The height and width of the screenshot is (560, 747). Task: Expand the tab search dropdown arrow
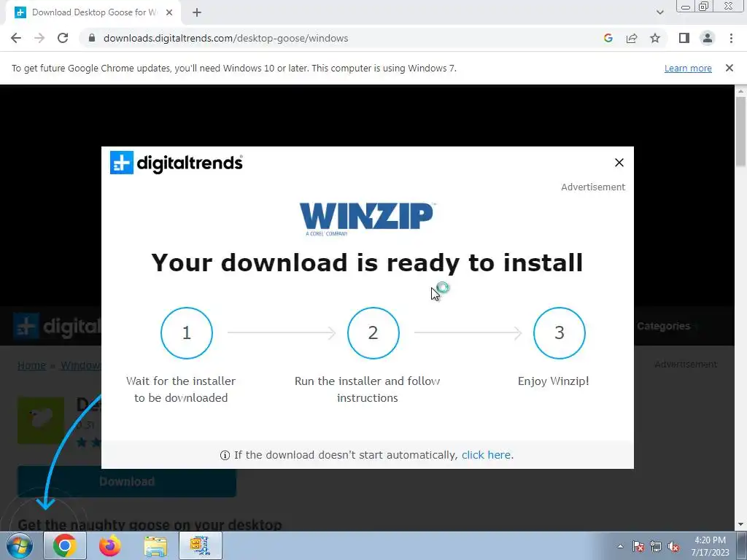(x=659, y=12)
